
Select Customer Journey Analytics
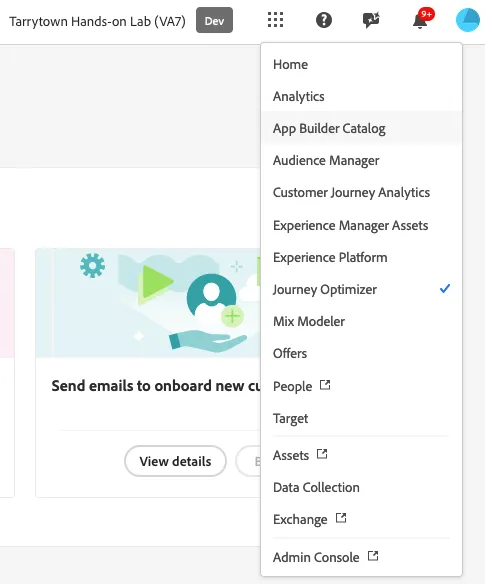pyautogui.click(x=361, y=193)
